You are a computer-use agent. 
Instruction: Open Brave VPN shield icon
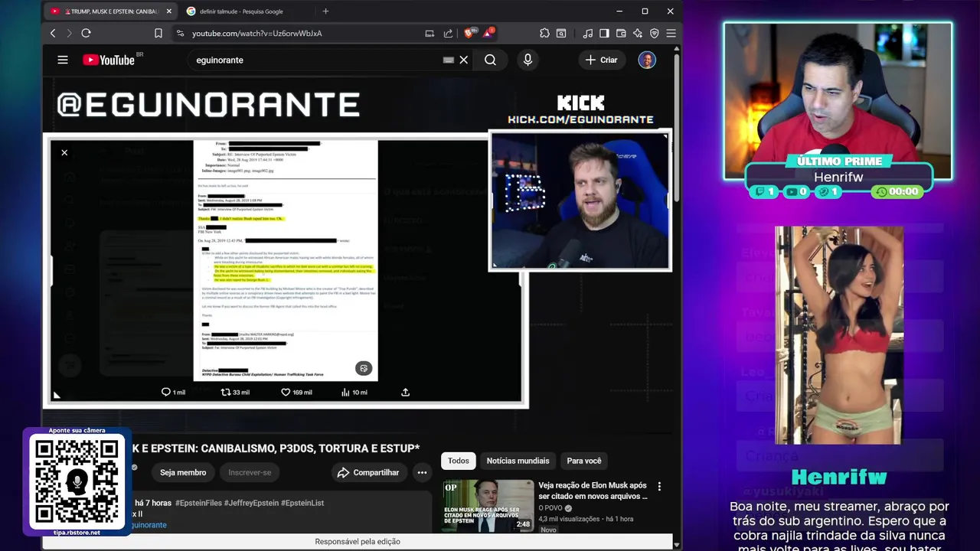pos(654,33)
